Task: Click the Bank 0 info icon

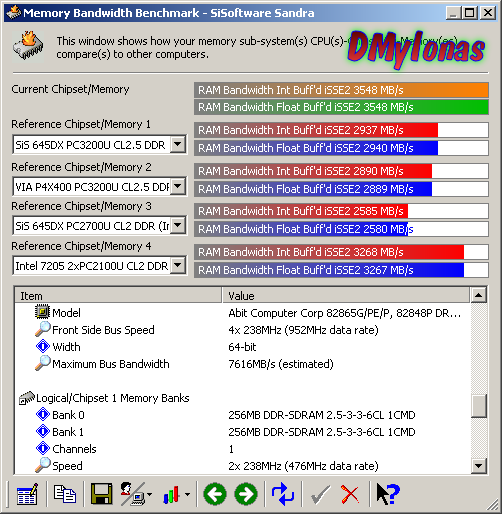Action: pyautogui.click(x=43, y=414)
